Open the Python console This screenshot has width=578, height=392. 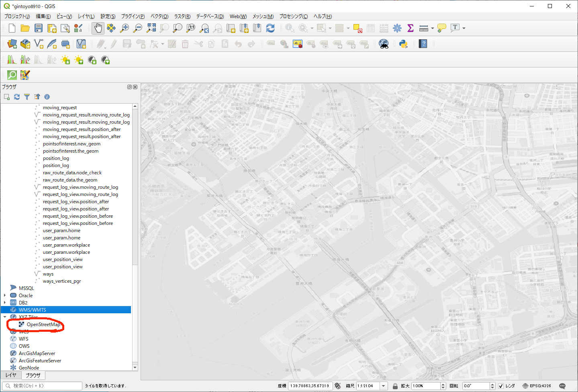pos(403,44)
